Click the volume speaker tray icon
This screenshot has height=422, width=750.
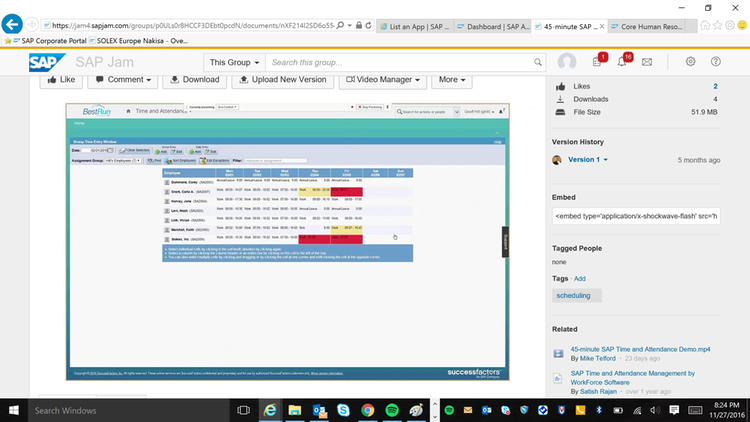(655, 411)
